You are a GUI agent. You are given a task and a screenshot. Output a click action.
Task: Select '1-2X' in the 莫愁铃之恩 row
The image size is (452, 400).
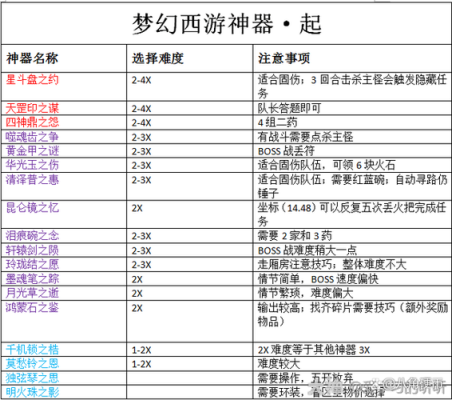[x=141, y=364]
